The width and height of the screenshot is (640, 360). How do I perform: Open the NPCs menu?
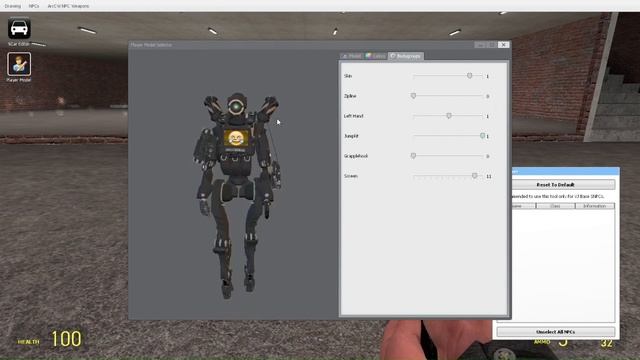click(x=34, y=6)
